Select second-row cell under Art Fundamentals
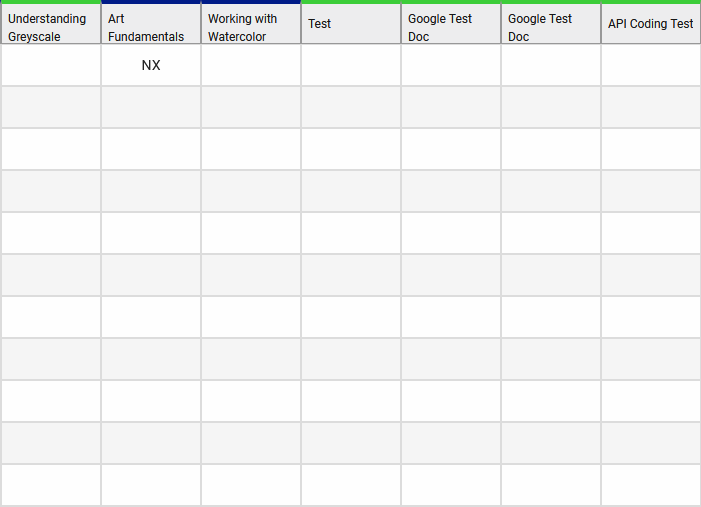Screen dimensions: 701x507 [151, 107]
